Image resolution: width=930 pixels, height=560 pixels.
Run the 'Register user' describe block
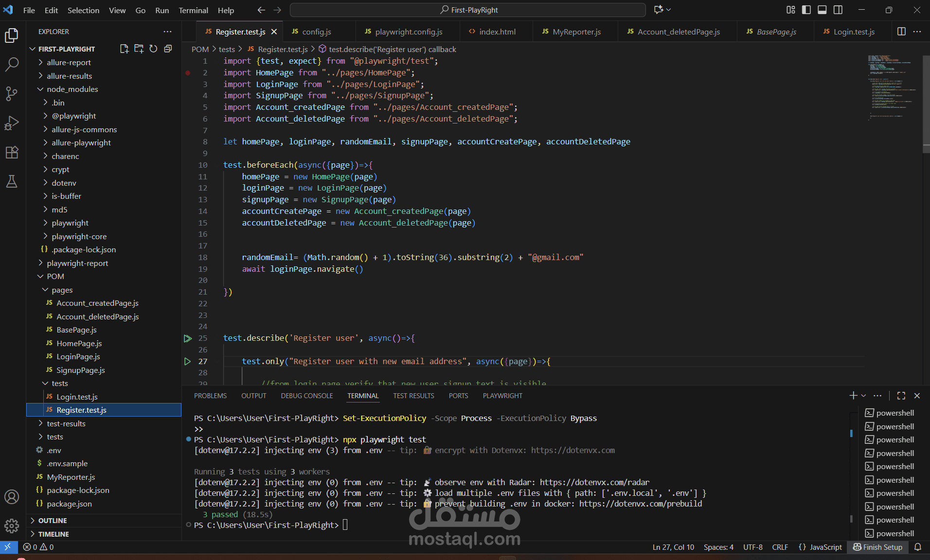tap(188, 338)
